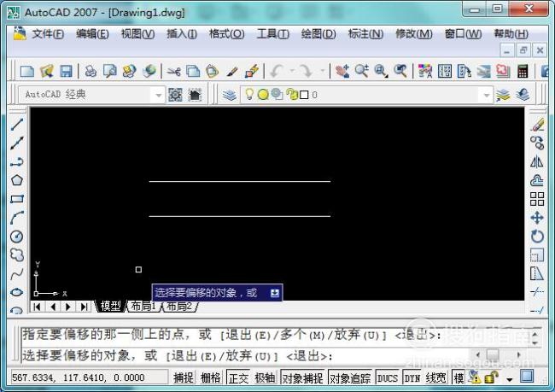Open status bar tray menu arrow
The height and width of the screenshot is (392, 555).
510,379
